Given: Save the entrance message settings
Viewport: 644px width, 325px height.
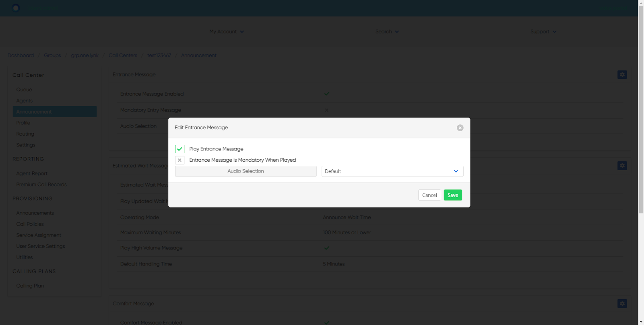Looking at the screenshot, I should tap(453, 195).
